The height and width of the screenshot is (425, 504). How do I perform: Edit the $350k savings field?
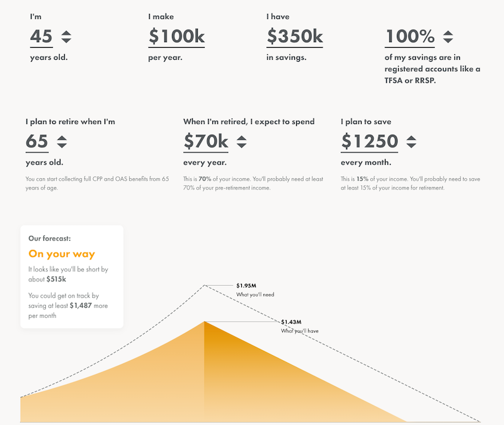295,37
